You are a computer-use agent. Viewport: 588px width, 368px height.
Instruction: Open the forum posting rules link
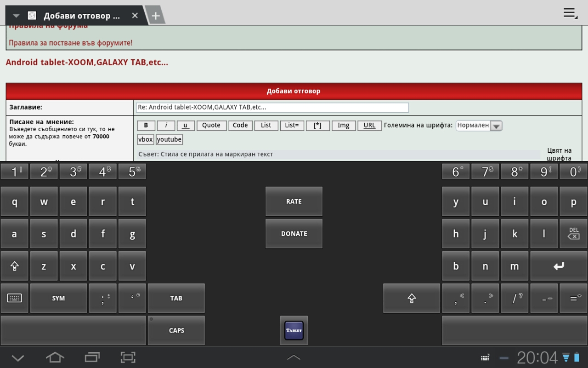click(70, 43)
